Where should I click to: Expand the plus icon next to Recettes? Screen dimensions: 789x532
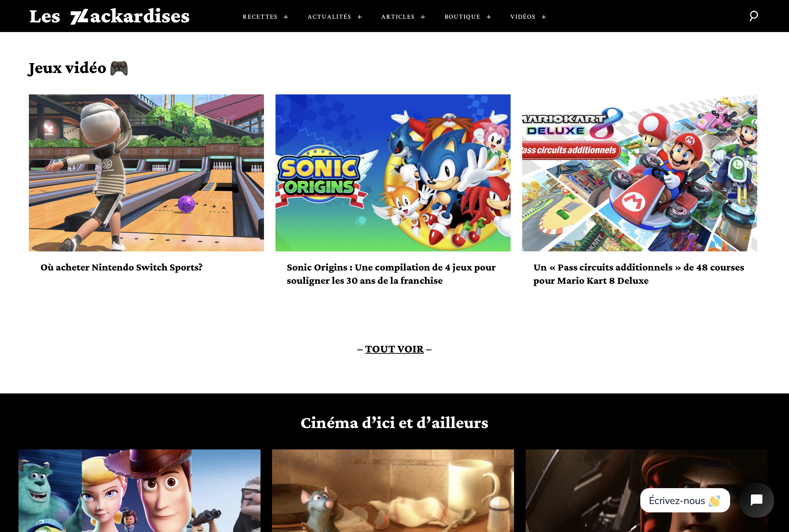click(286, 17)
